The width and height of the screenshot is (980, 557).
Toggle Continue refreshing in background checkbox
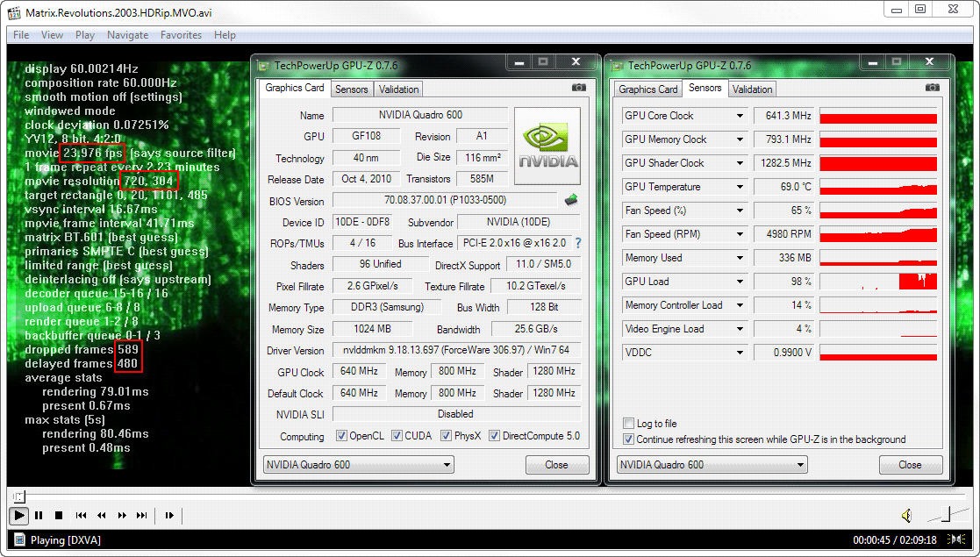[628, 439]
